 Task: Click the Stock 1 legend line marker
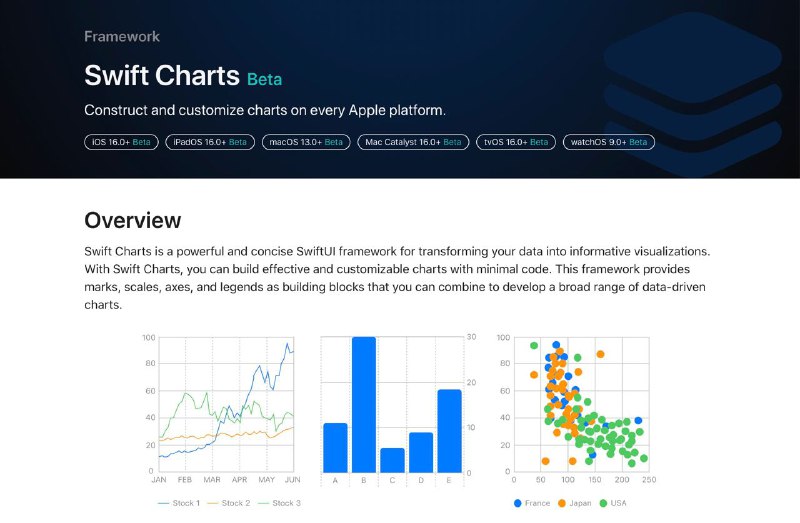point(163,503)
